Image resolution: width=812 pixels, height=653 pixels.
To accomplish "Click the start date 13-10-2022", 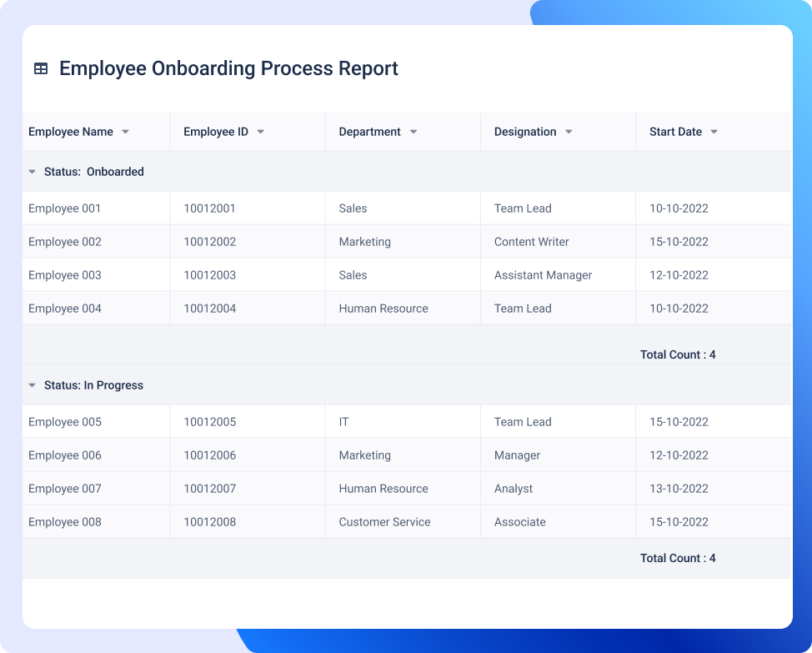I will point(679,489).
